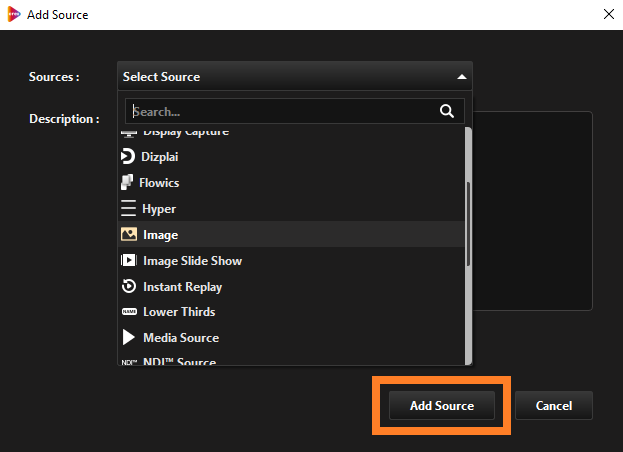Select Lower Thirds source
Screen dimensions: 623x452
[291, 312]
